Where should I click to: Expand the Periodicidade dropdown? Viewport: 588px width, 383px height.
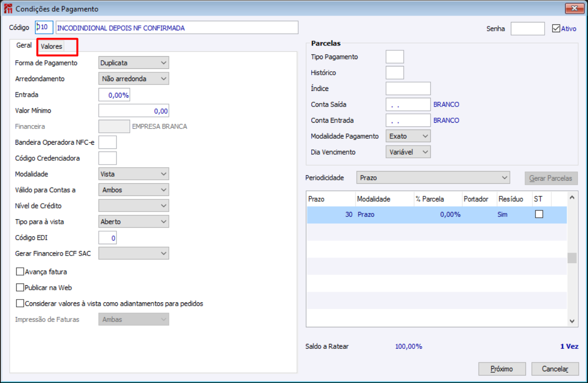click(x=433, y=178)
